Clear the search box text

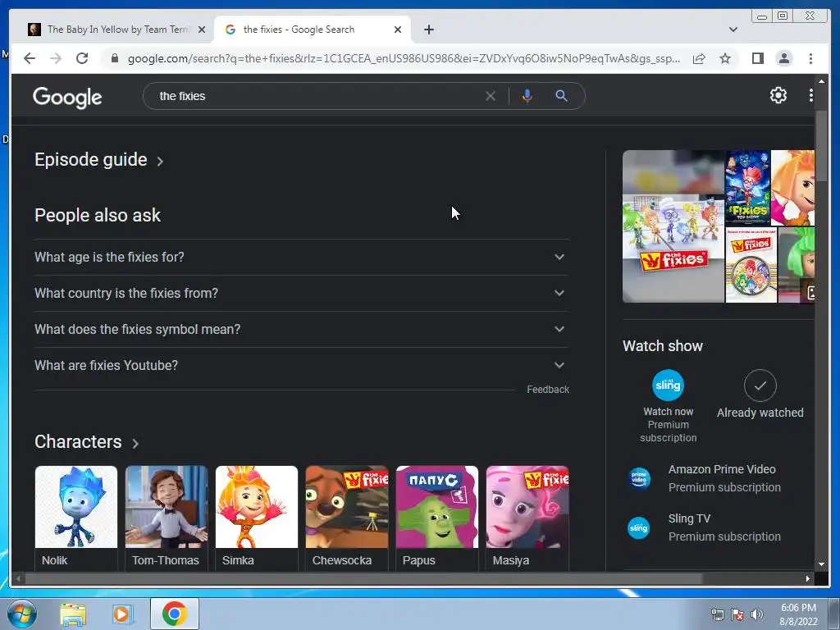click(491, 96)
